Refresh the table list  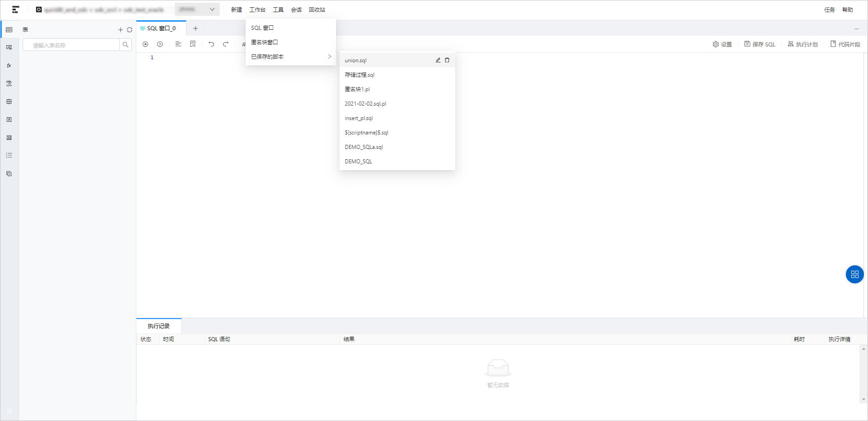click(x=130, y=30)
